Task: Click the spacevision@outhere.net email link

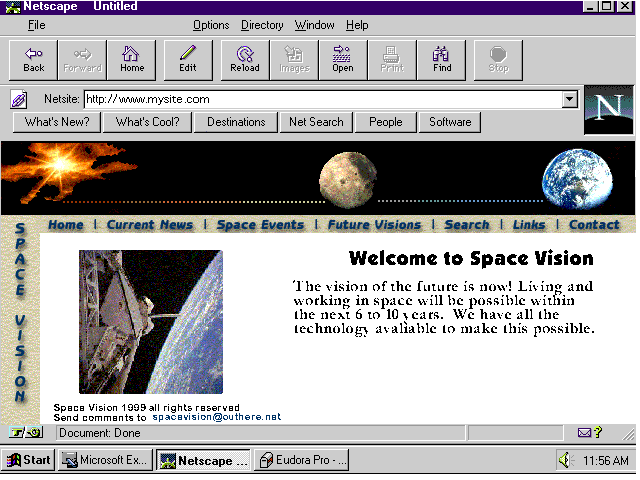Action: 217,417
